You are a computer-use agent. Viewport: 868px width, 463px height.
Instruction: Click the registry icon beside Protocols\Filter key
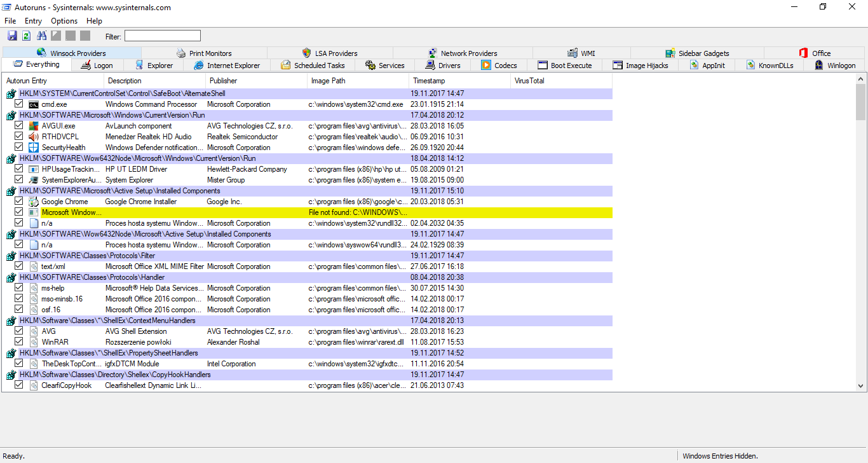tap(11, 256)
